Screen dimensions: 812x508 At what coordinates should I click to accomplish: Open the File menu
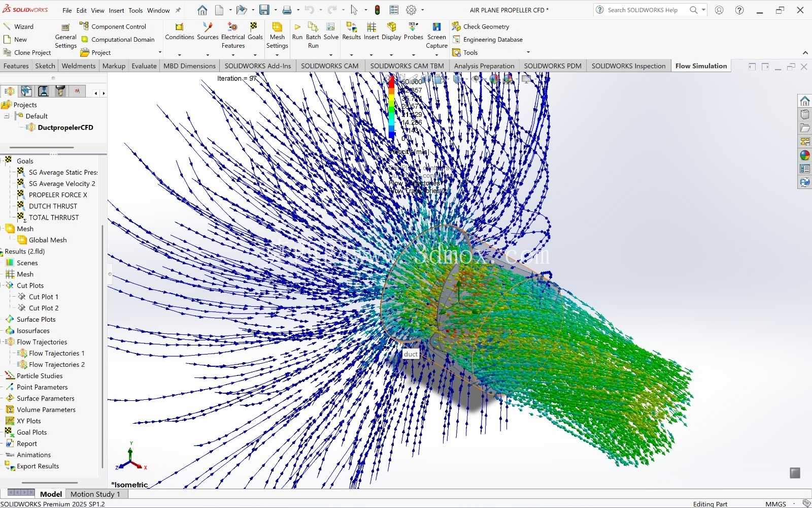point(67,10)
